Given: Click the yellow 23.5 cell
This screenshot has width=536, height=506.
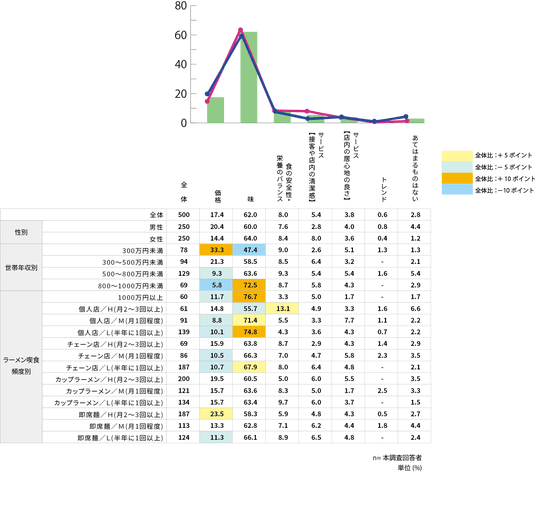Looking at the screenshot, I should pos(216,414).
